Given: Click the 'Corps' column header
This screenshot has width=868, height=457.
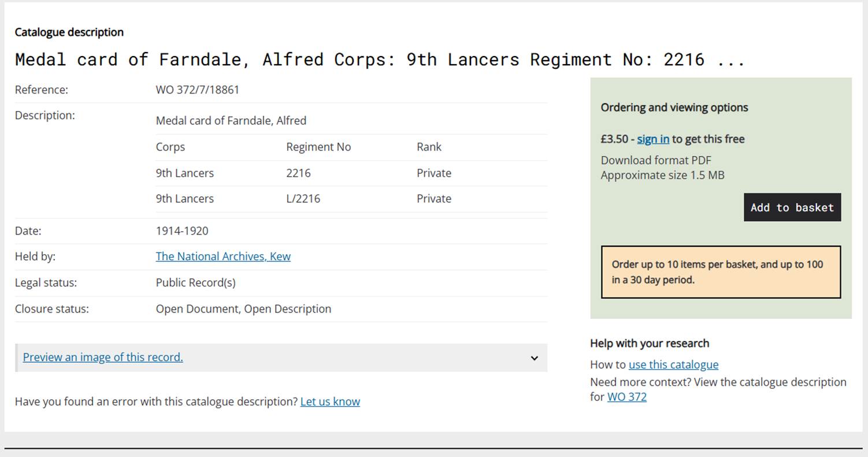Looking at the screenshot, I should [170, 147].
